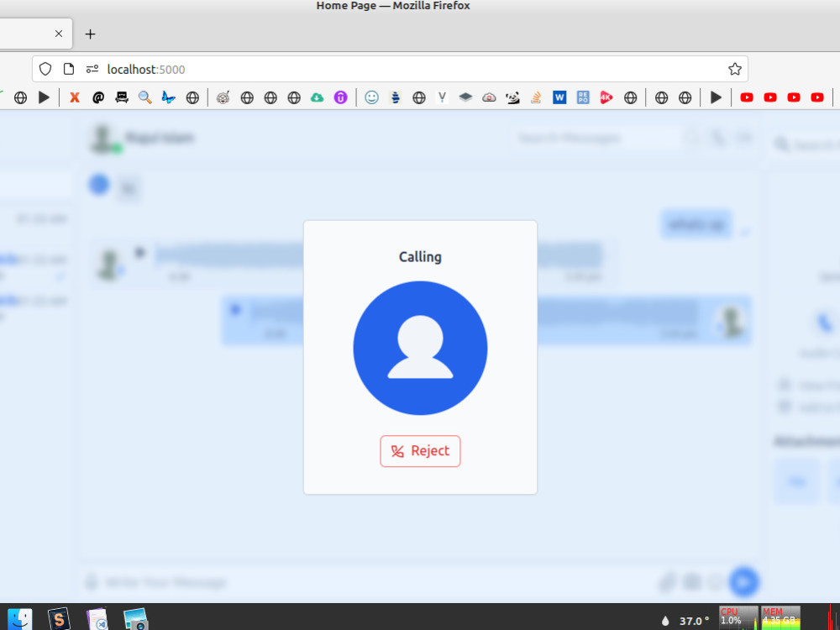Open the blue stacked-lines bookmark
The width and height of the screenshot is (840, 630).
click(396, 97)
